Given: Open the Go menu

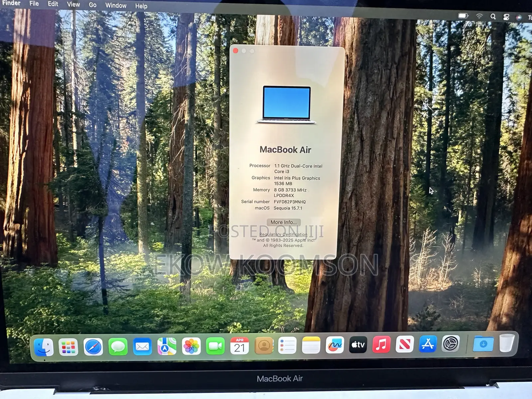Looking at the screenshot, I should (x=92, y=5).
